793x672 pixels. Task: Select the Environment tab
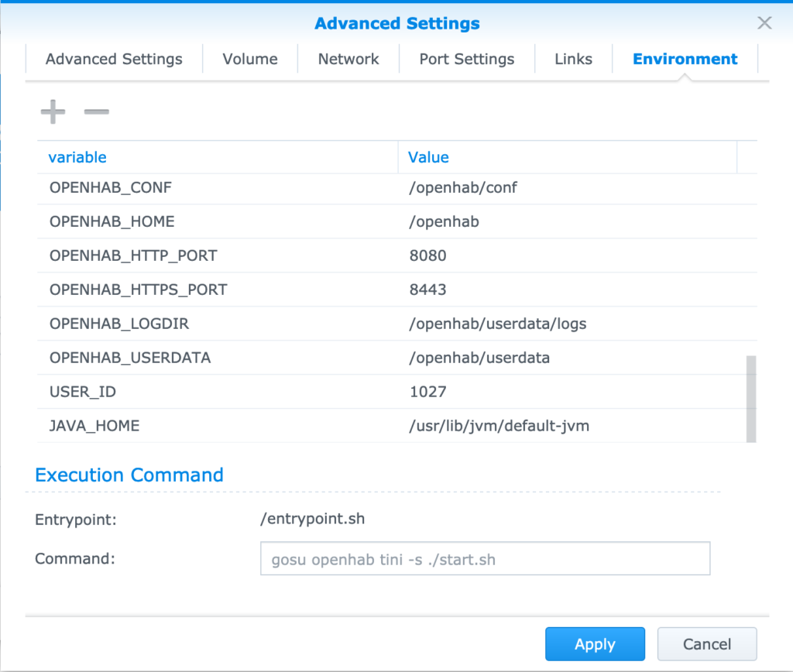[x=685, y=59]
